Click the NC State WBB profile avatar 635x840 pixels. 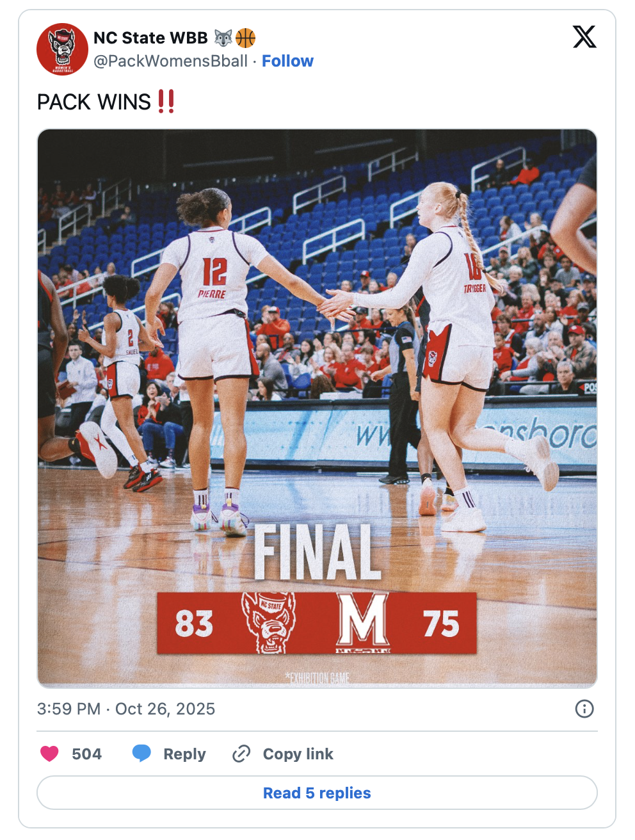pyautogui.click(x=62, y=49)
